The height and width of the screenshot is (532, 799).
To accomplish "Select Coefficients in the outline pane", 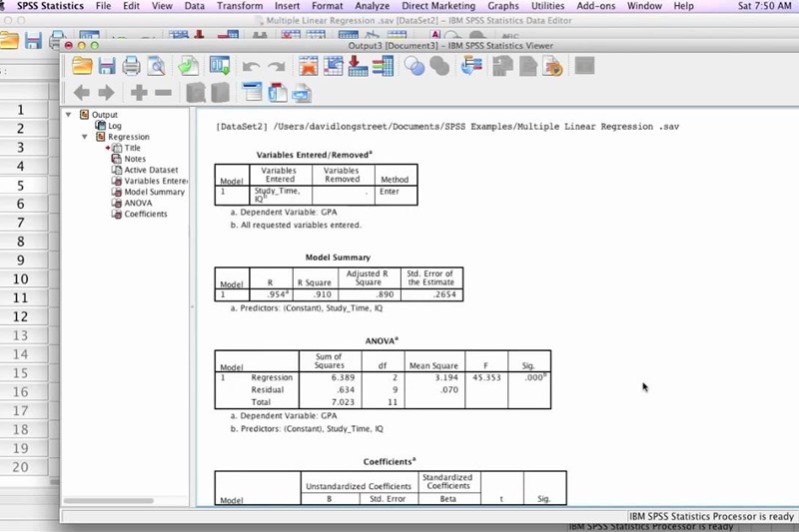I will click(145, 214).
